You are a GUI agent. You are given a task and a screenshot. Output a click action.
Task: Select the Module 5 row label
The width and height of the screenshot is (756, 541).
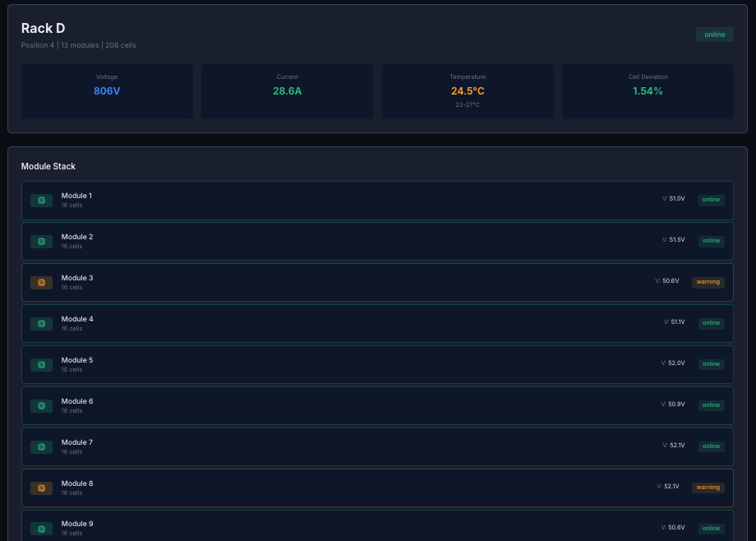(77, 360)
